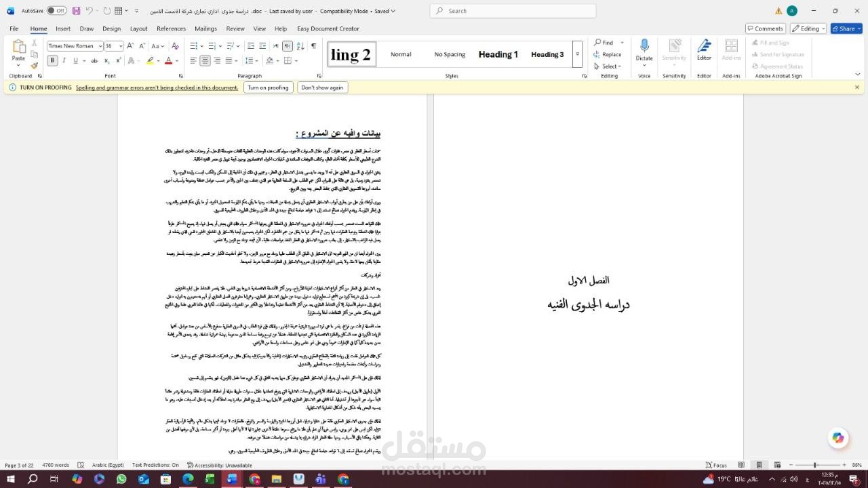Switch to the Insert tab

coord(63,28)
